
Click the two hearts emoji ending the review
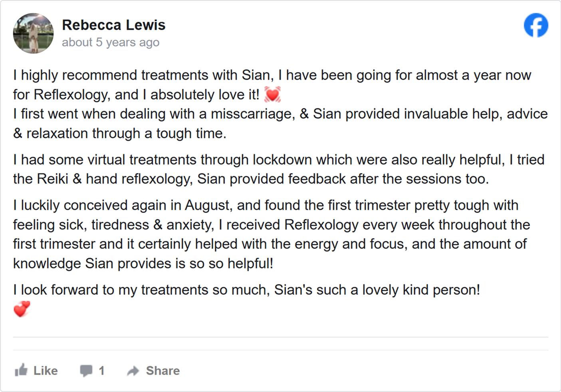pyautogui.click(x=22, y=309)
